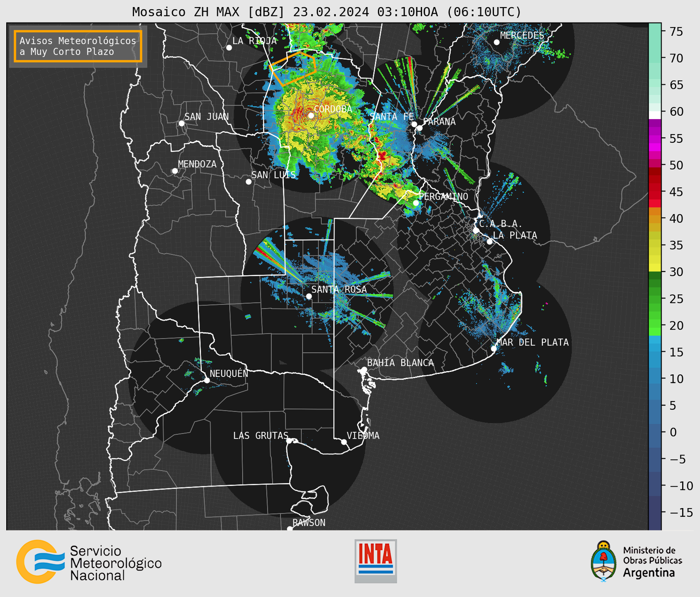
Task: Click the Mar del Plata city marker dot
Action: point(494,349)
